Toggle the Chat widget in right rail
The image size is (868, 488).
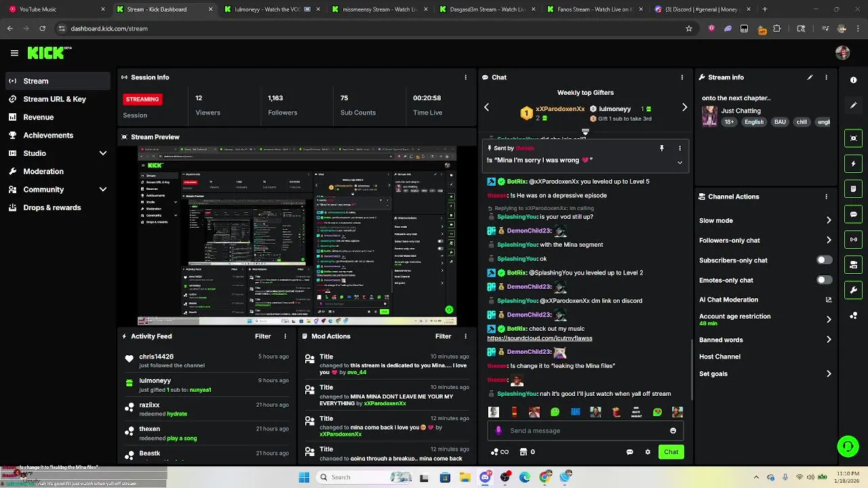853,214
